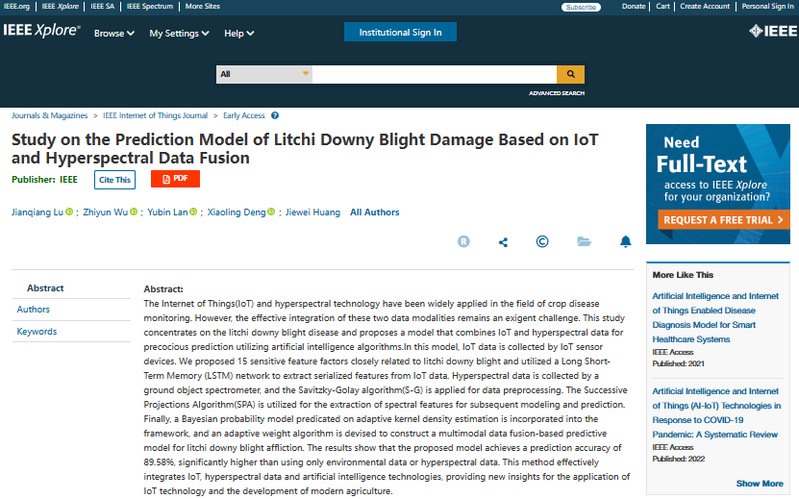Save article to project folder icon

[x=584, y=241]
